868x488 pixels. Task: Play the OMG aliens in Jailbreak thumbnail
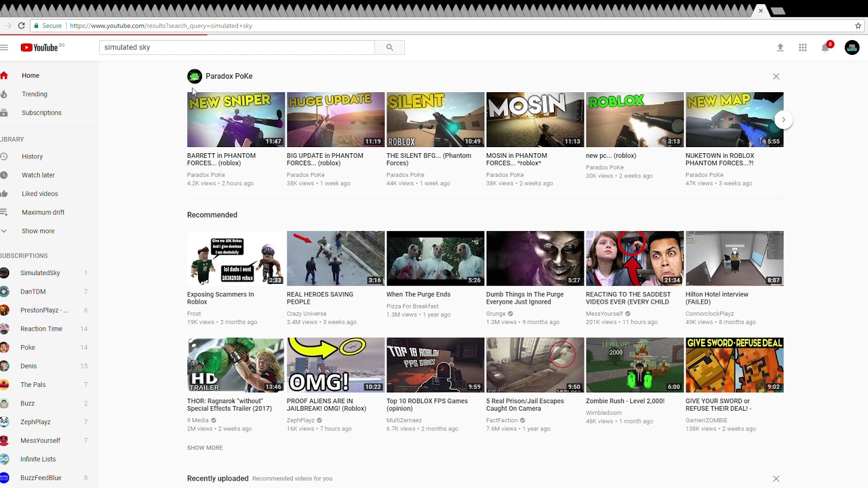[x=336, y=365]
